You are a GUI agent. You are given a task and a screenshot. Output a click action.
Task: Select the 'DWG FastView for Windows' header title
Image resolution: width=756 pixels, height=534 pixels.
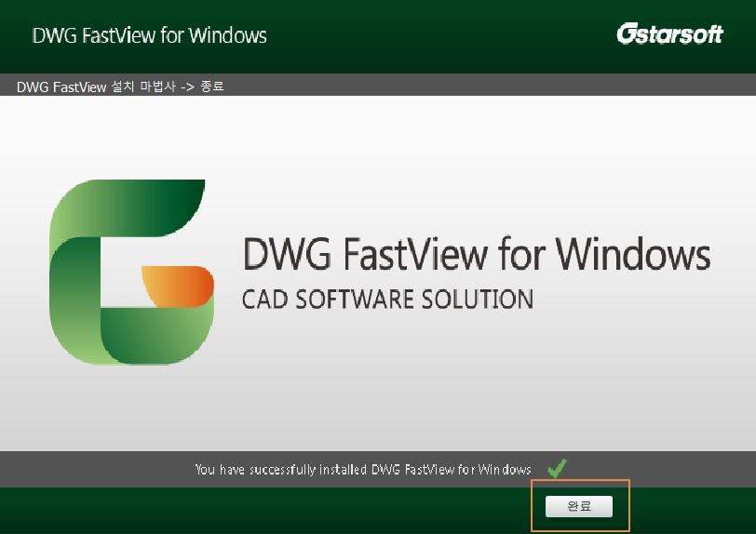150,35
